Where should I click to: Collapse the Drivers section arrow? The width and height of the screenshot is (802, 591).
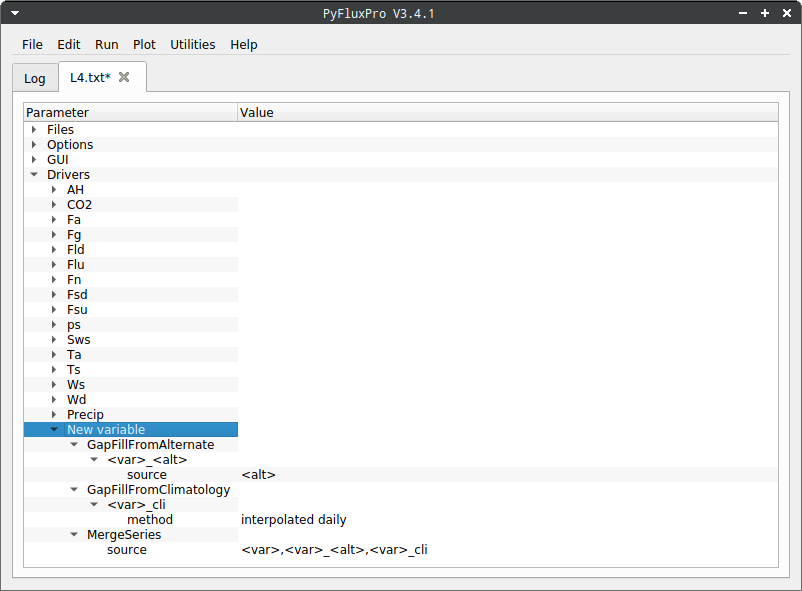click(34, 174)
